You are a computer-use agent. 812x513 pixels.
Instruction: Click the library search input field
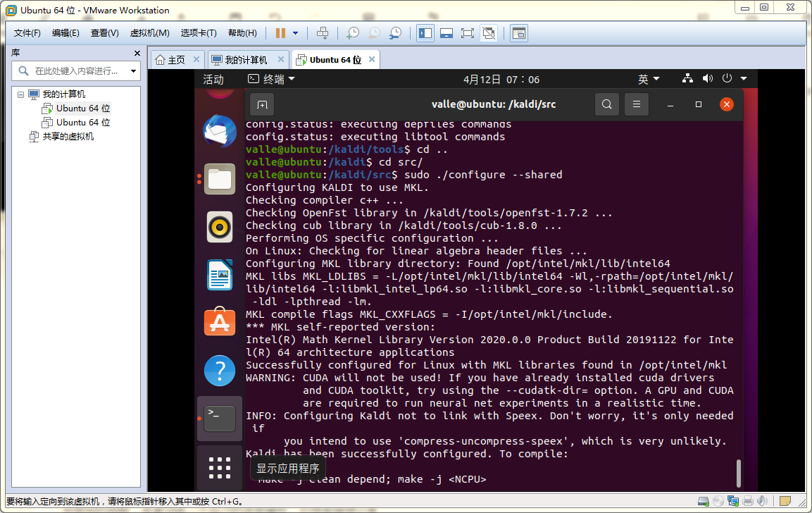click(x=75, y=71)
